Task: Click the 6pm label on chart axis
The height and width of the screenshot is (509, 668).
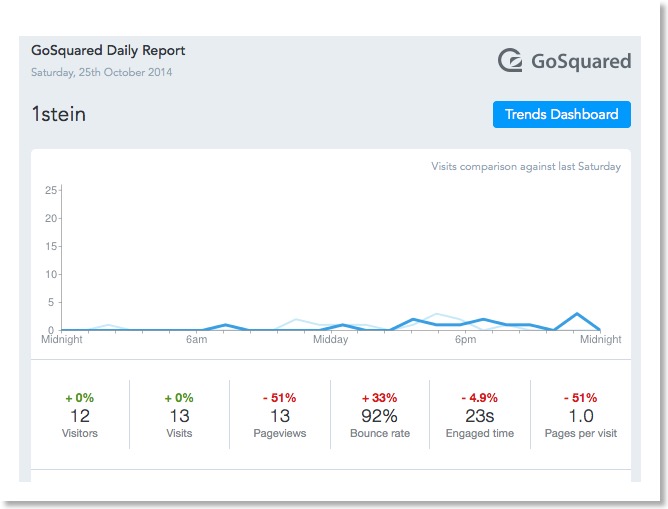Action: [465, 339]
